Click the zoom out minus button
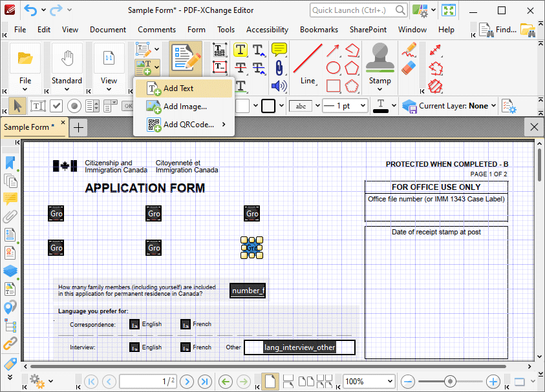 coord(408,382)
